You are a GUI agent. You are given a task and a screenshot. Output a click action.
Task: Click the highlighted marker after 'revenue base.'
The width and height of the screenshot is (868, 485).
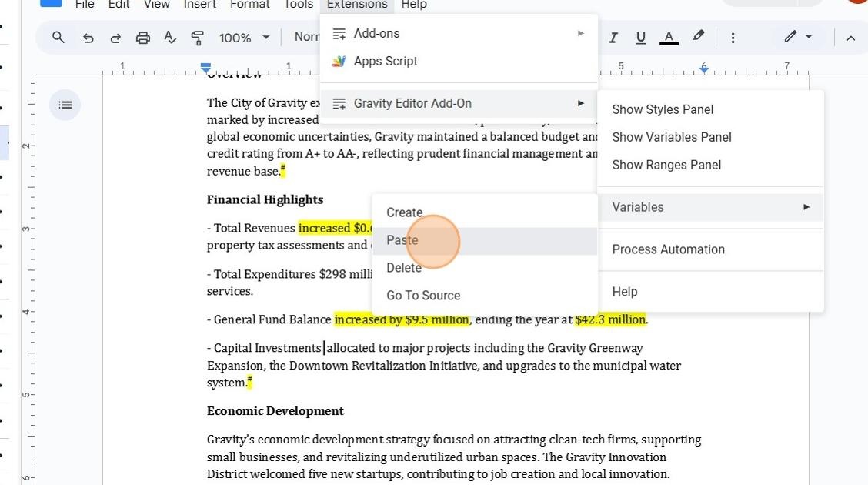coord(283,171)
